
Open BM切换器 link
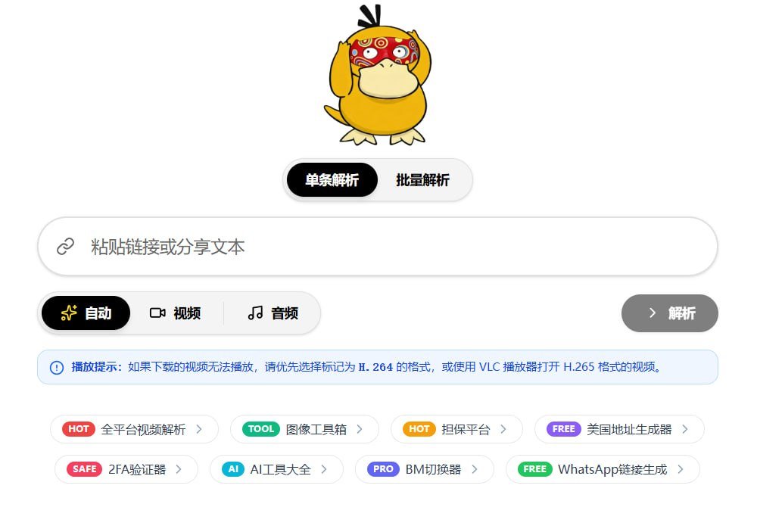click(425, 469)
